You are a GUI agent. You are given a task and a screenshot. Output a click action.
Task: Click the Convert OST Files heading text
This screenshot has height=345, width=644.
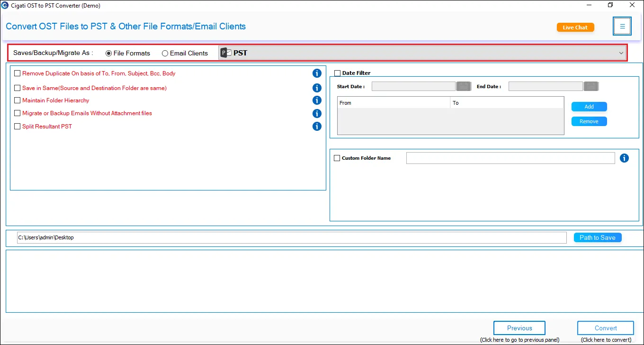[125, 26]
